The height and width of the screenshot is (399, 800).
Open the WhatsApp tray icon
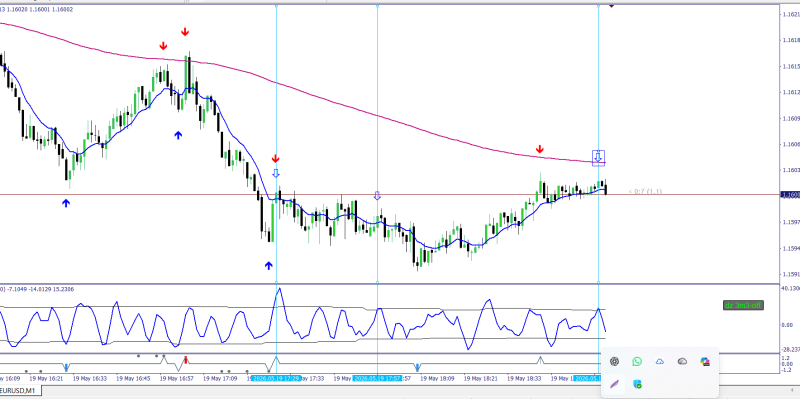(x=637, y=362)
